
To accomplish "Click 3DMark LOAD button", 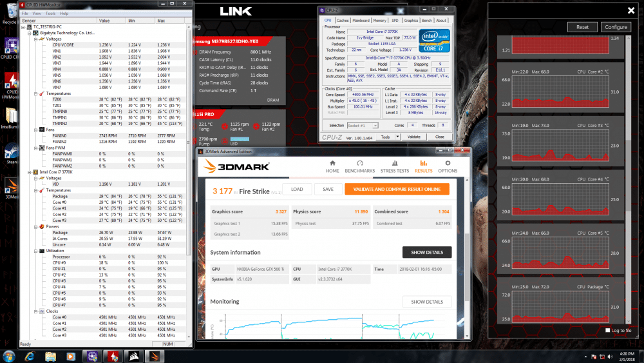I will coord(297,189).
